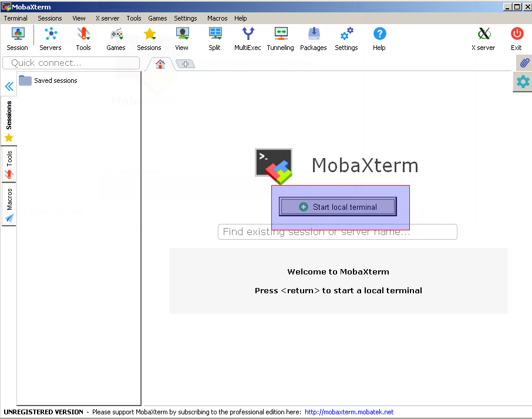This screenshot has height=419, width=532.
Task: Click the Sessions star toolbar icon
Action: pyautogui.click(x=149, y=39)
